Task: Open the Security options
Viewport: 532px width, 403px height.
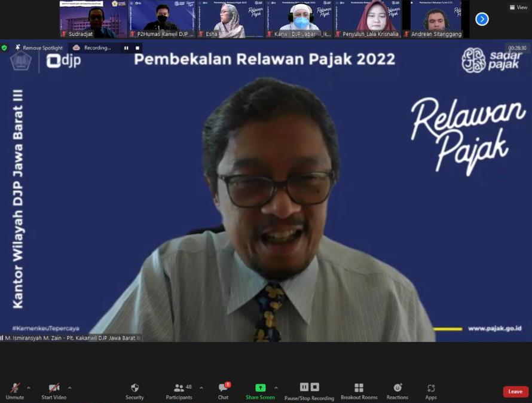Action: coord(134,391)
